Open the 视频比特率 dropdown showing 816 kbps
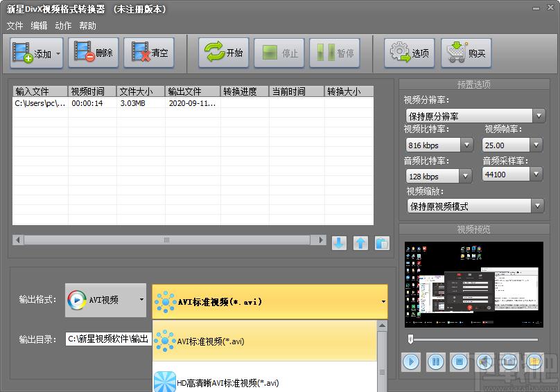560x392 pixels. click(x=439, y=145)
